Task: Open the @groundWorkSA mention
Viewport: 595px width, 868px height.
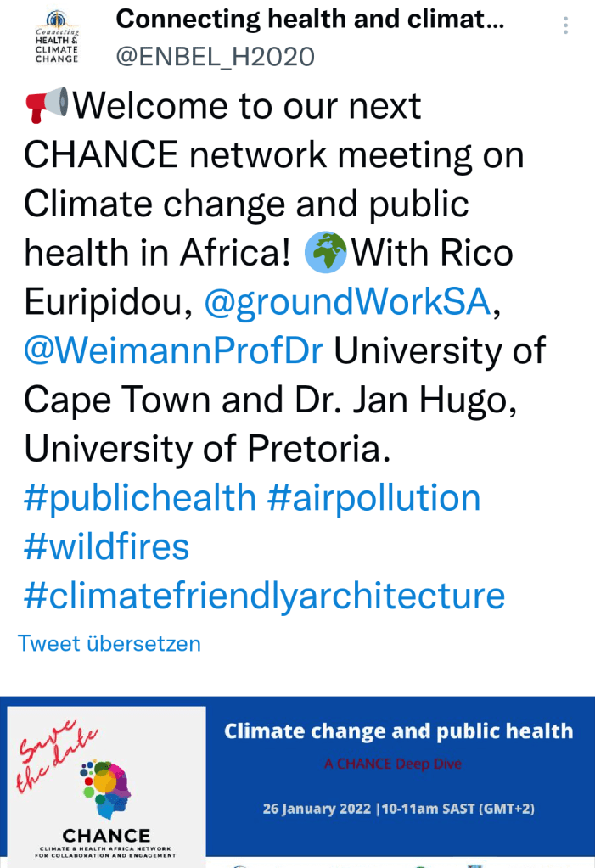Action: tap(348, 302)
